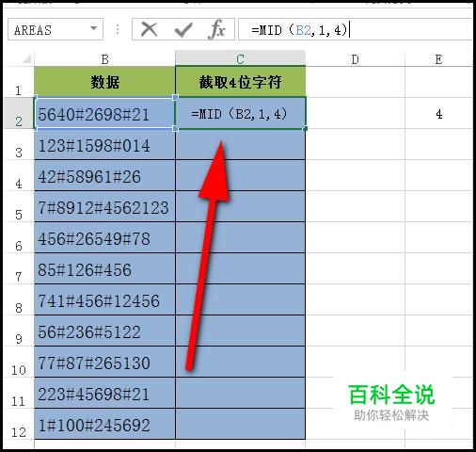Viewport: 476px width, 452px height.
Task: Select cell containing 42#58961#26
Action: pyautogui.click(x=104, y=175)
